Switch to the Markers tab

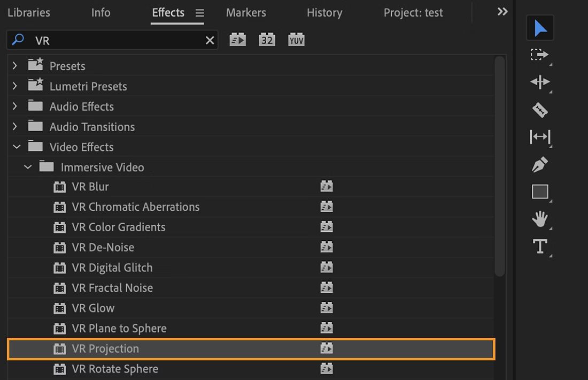(x=245, y=12)
